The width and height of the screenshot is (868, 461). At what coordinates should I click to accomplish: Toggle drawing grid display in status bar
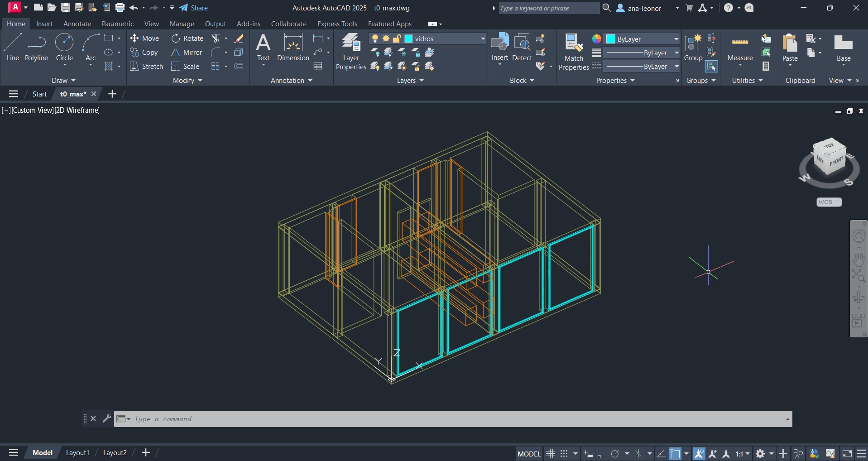click(x=550, y=453)
